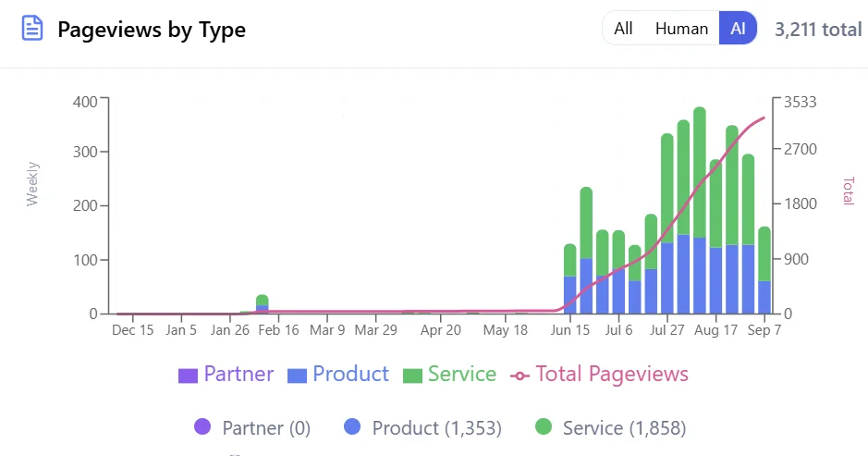Click the Pageviews by Type heading
This screenshot has width=868, height=456.
click(x=152, y=30)
